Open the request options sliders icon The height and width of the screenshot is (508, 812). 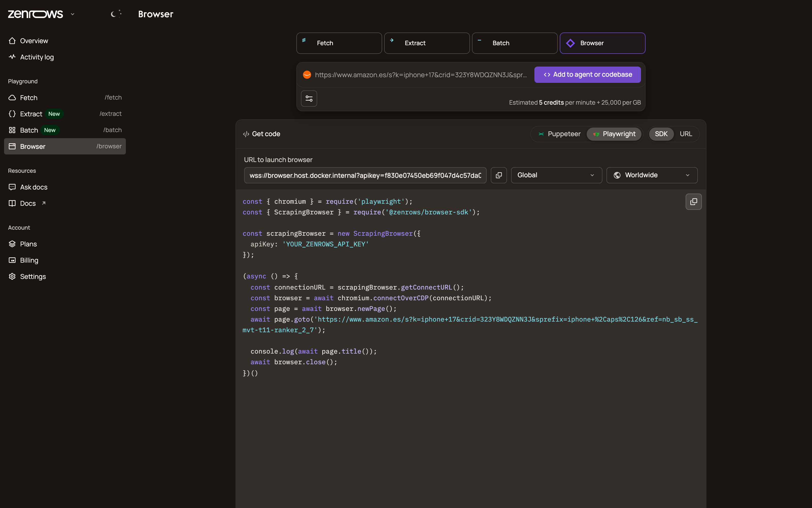click(x=309, y=99)
